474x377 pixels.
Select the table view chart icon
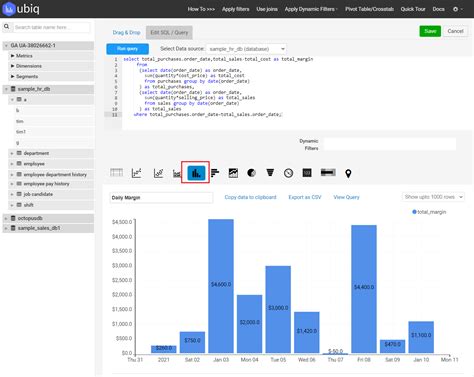117,173
